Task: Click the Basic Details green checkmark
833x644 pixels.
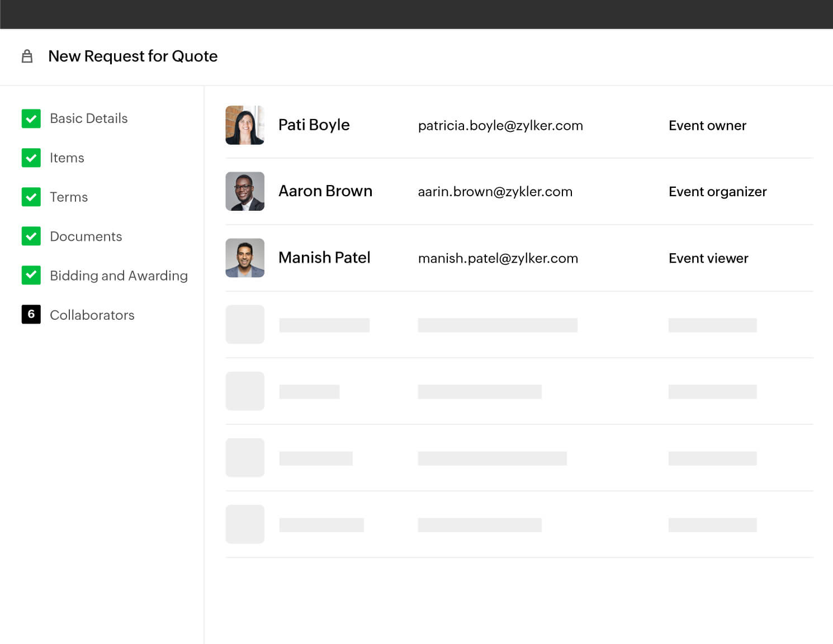Action: [31, 119]
